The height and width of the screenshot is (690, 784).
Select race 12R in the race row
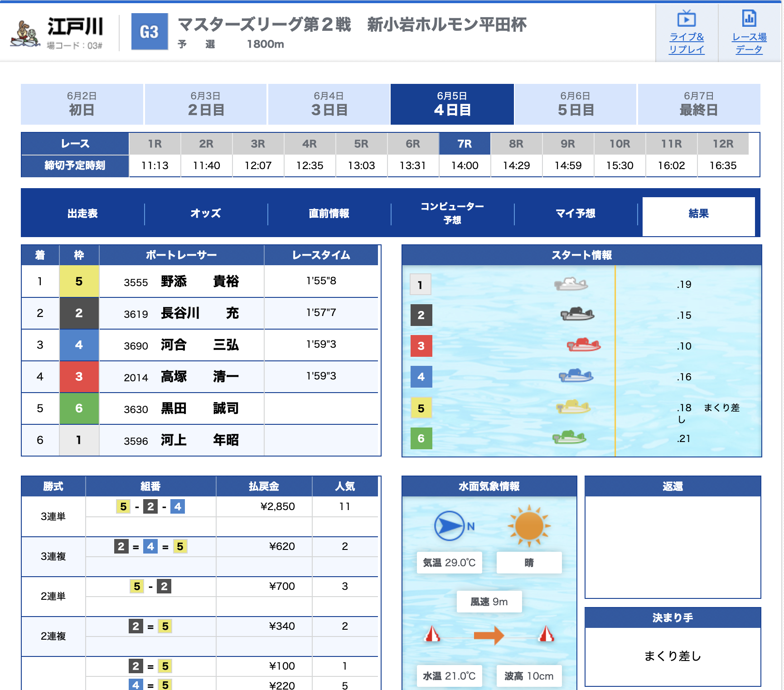tap(723, 144)
